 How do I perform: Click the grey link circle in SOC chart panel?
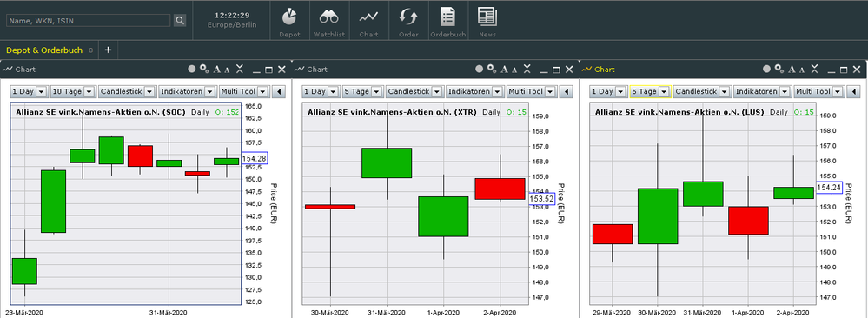[192, 70]
